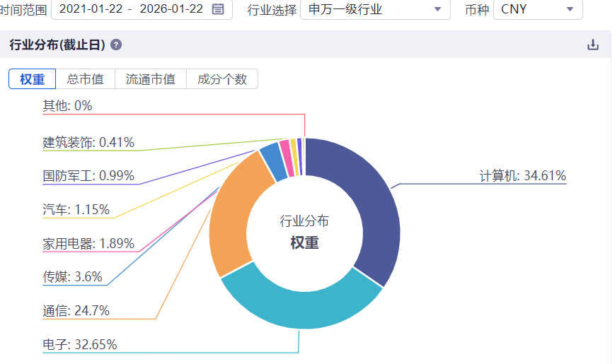Click the help question mark icon
Screen dimensions: 615x364
115,45
